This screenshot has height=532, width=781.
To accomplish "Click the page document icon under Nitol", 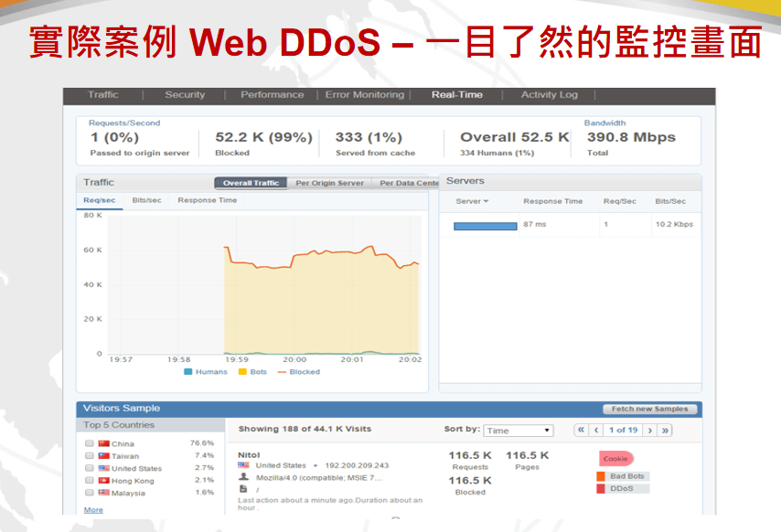I will click(243, 489).
